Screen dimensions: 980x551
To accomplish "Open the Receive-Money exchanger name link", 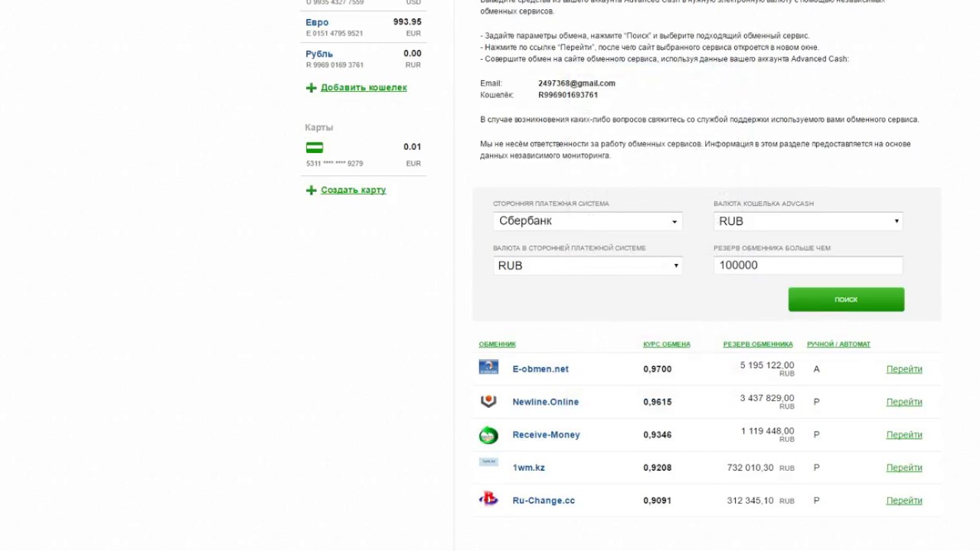I will click(x=546, y=435).
